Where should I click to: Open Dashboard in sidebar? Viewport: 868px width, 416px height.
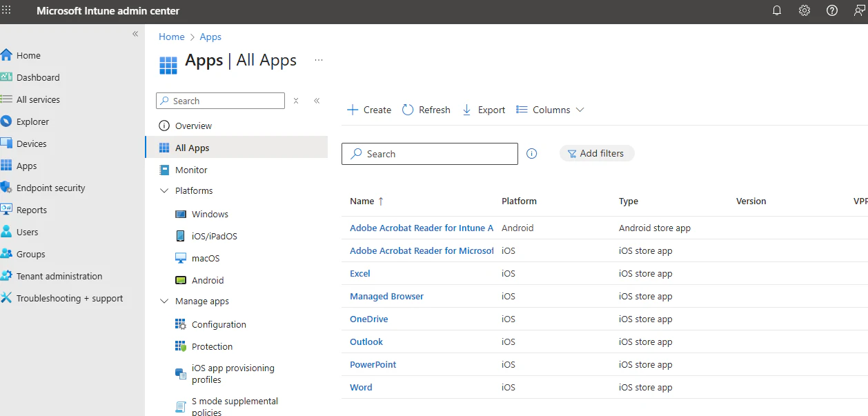(38, 77)
